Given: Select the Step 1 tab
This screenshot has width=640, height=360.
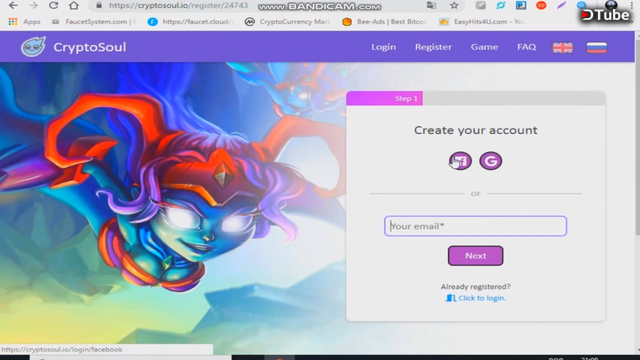Looking at the screenshot, I should [x=384, y=98].
